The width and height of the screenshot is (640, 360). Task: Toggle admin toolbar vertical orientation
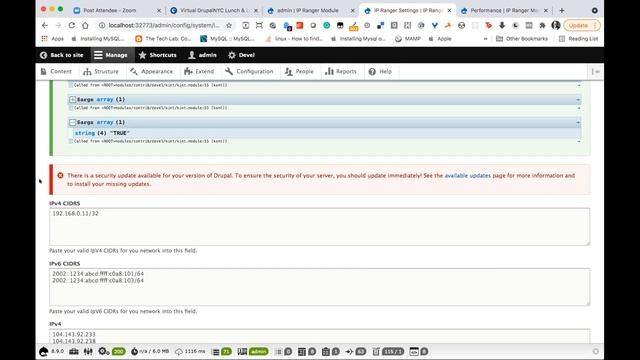[x=596, y=71]
